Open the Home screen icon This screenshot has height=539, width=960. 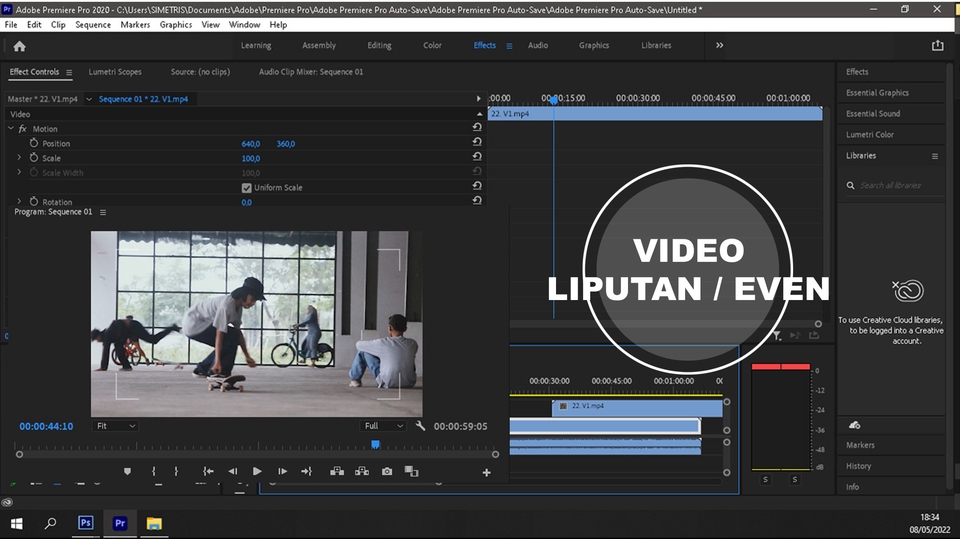(x=20, y=47)
